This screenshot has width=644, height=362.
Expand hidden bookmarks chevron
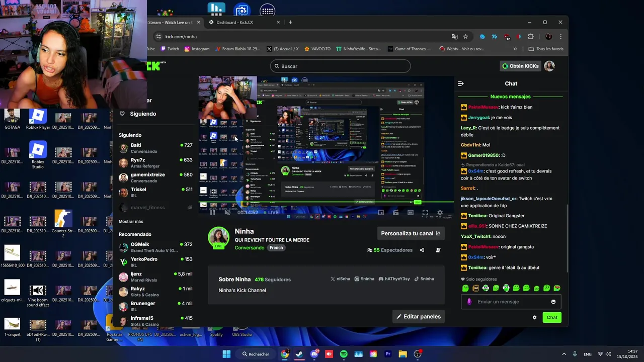[x=515, y=49]
